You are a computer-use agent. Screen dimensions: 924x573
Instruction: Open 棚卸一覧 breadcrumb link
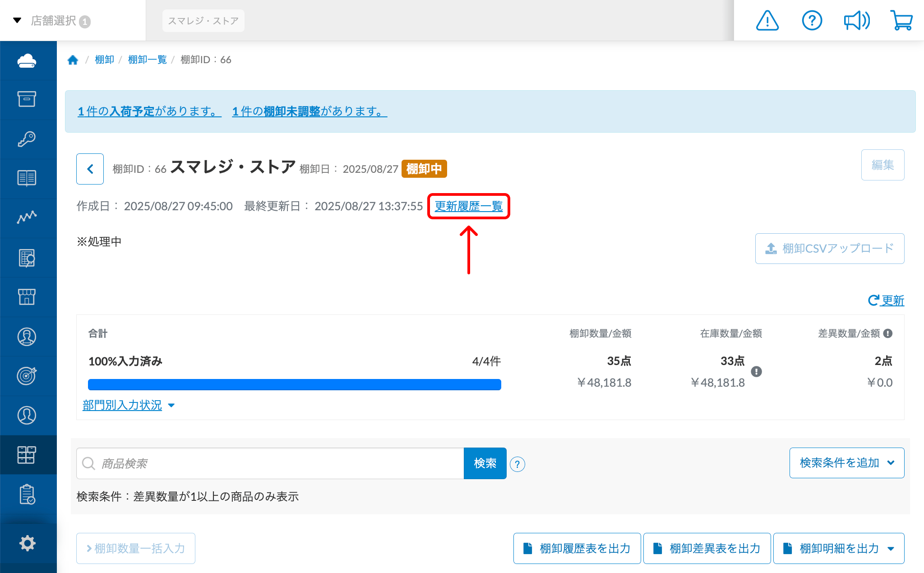147,59
